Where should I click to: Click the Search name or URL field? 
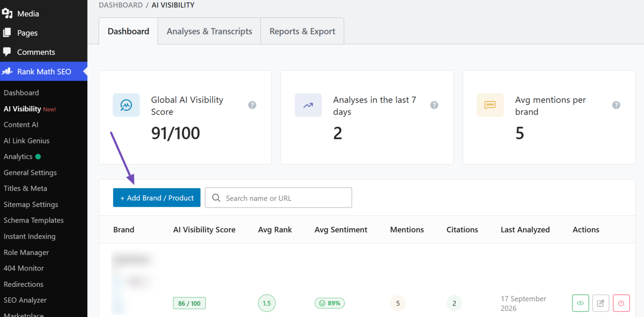coord(278,198)
